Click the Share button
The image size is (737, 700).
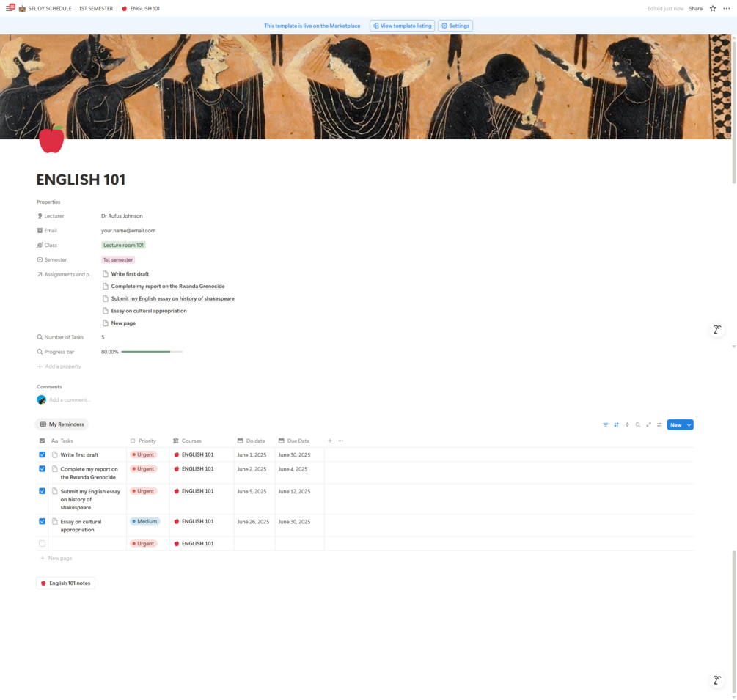click(696, 9)
